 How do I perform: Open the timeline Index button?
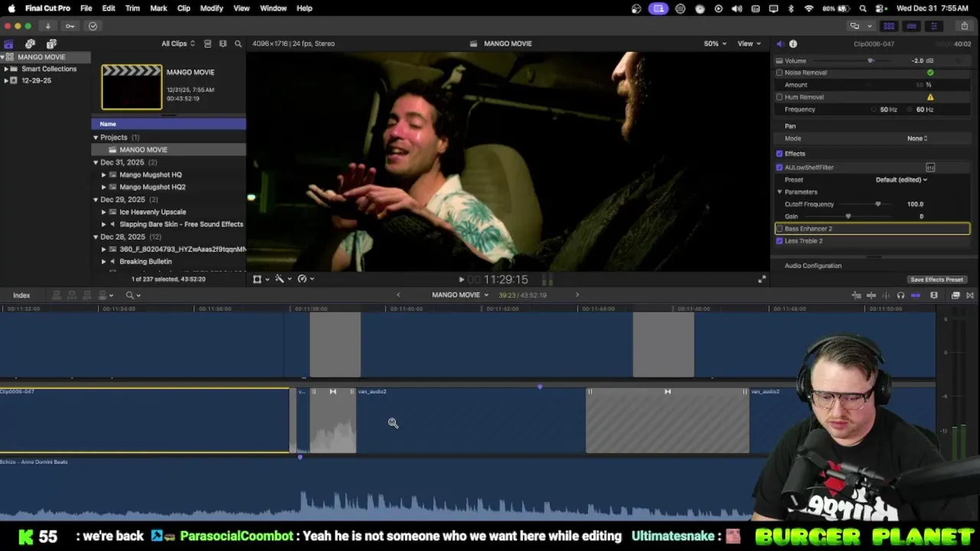click(x=21, y=295)
